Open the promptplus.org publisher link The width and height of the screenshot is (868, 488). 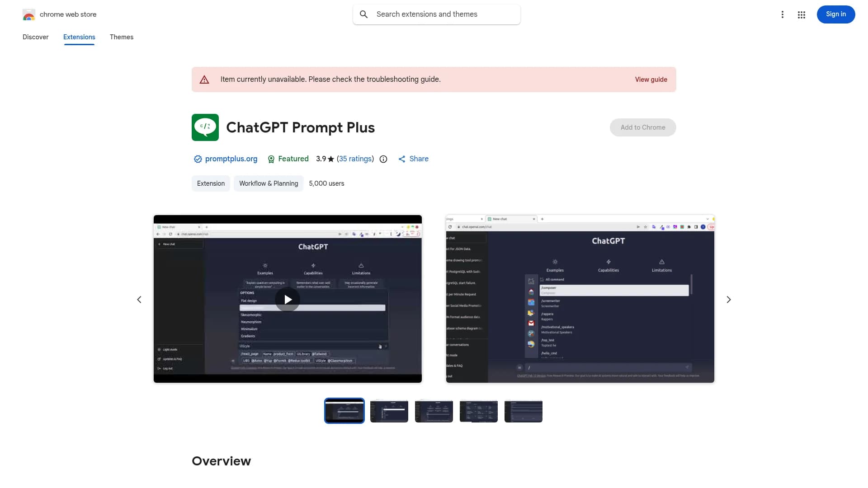(x=231, y=159)
